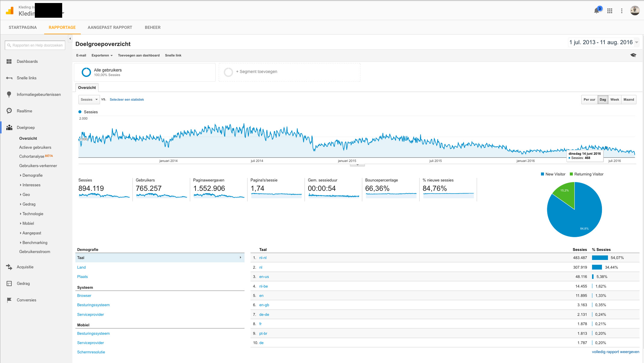Open the account selector dropdown arrow

[63, 13]
